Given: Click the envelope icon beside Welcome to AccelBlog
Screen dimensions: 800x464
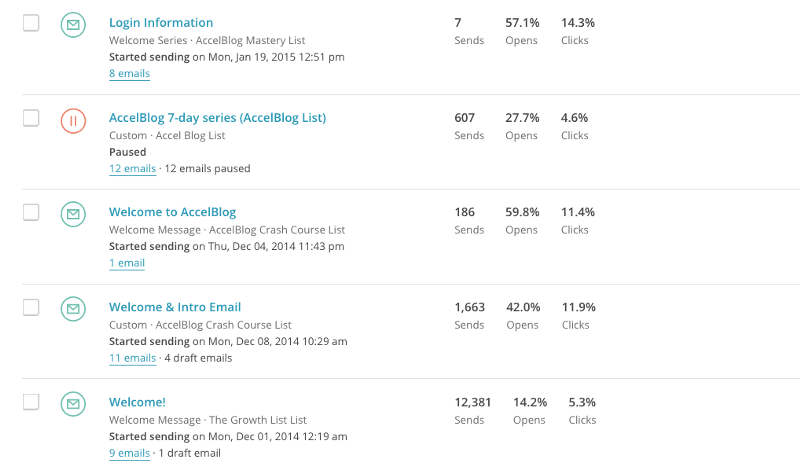Looking at the screenshot, I should click(73, 214).
